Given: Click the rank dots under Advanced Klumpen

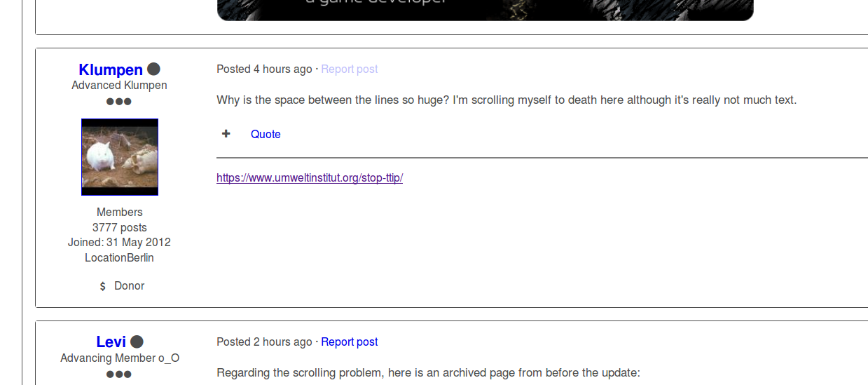Looking at the screenshot, I should tap(119, 102).
